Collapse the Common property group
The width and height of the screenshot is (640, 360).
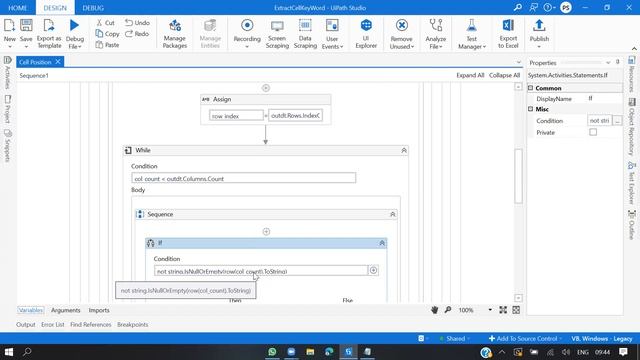(x=531, y=88)
